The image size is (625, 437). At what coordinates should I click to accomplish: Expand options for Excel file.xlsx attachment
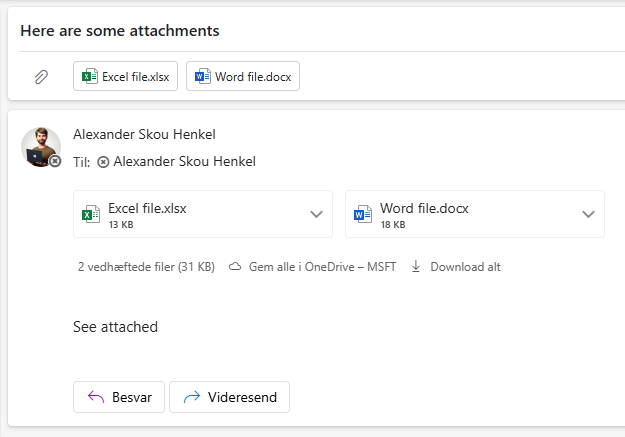pos(316,215)
